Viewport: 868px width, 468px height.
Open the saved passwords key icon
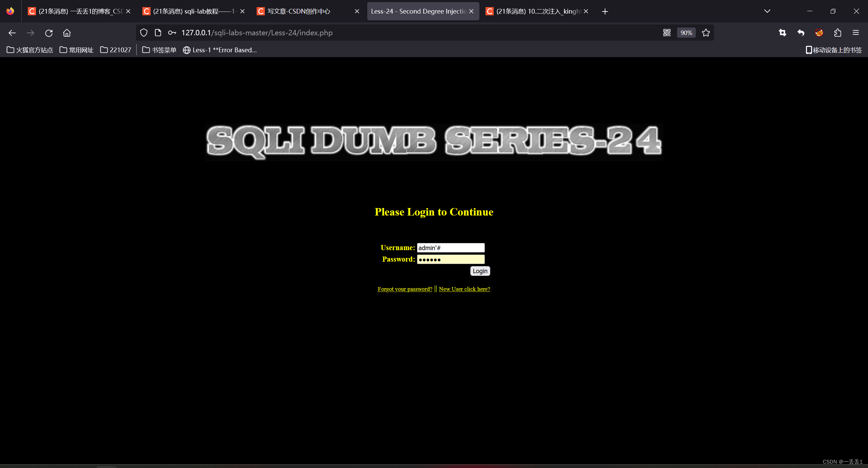(172, 33)
